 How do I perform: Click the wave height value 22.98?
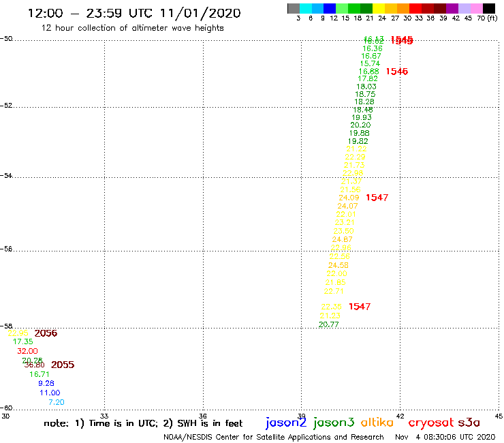pos(353,173)
